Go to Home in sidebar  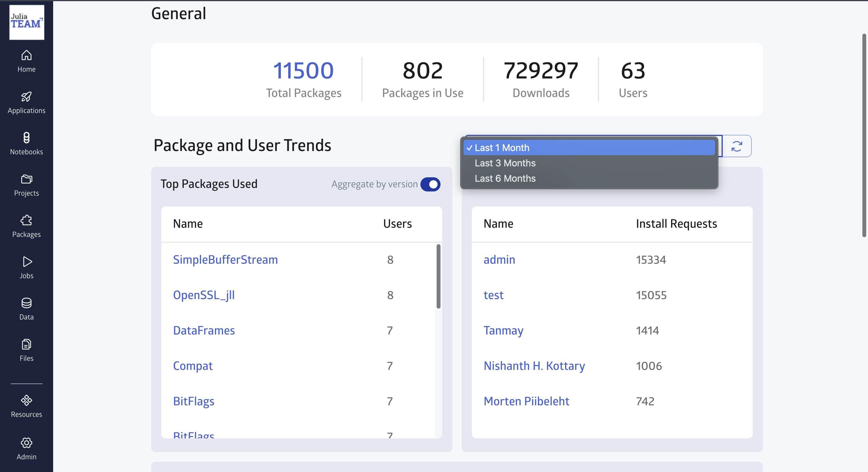click(26, 61)
